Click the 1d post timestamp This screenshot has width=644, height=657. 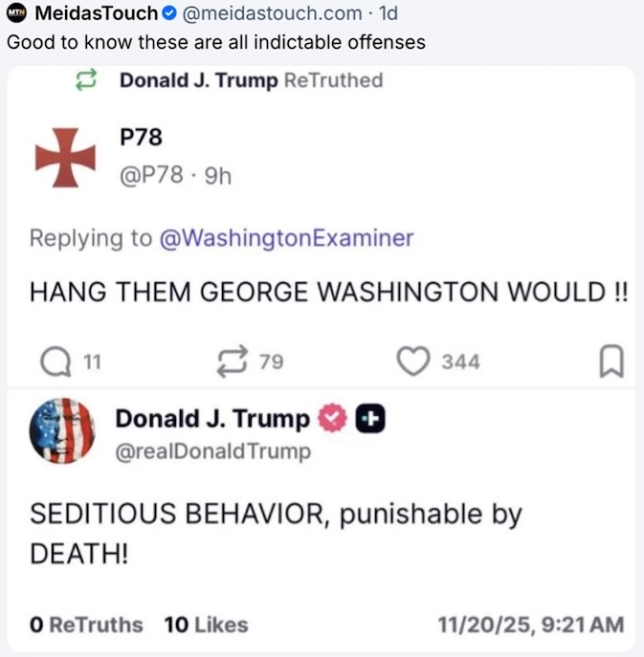pos(388,13)
